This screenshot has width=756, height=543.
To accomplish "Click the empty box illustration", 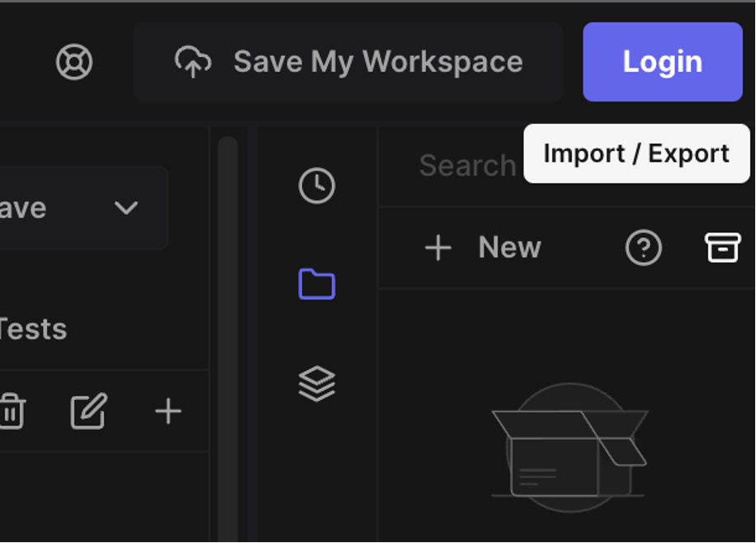I will click(568, 450).
